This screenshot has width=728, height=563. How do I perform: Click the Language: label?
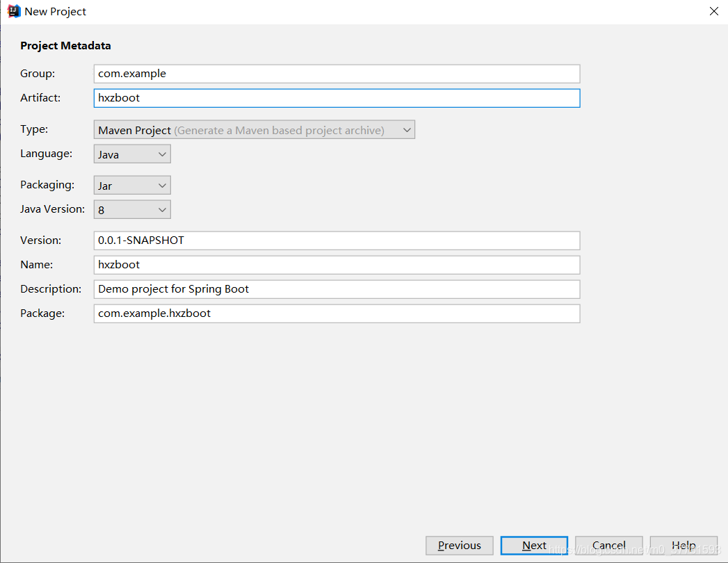47,153
